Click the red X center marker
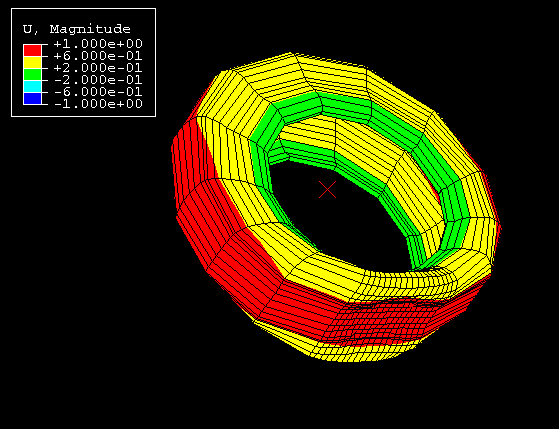The height and width of the screenshot is (429, 559). pos(327,189)
